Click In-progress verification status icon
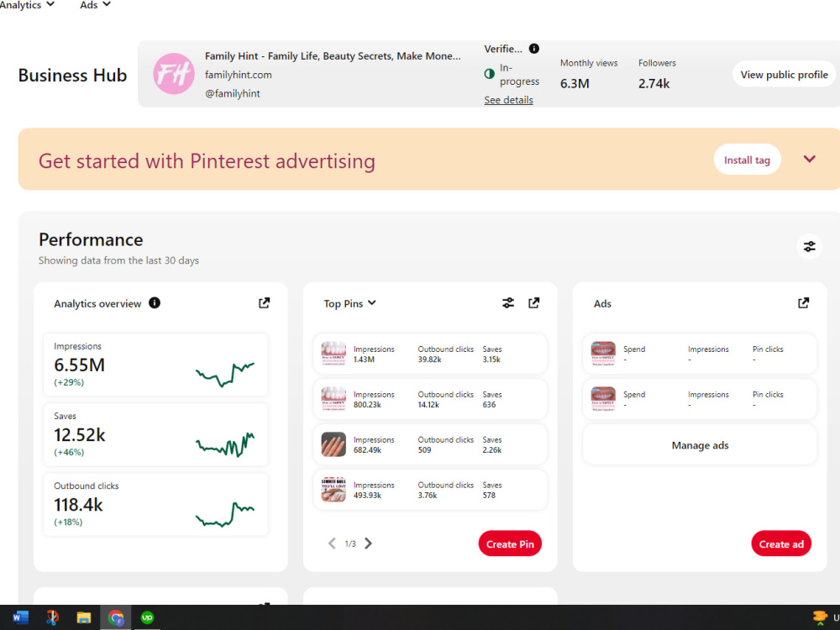840x630 pixels. 489,74
